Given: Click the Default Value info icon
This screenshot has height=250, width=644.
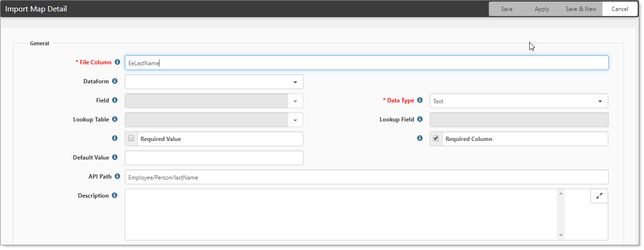Looking at the screenshot, I should [x=115, y=158].
